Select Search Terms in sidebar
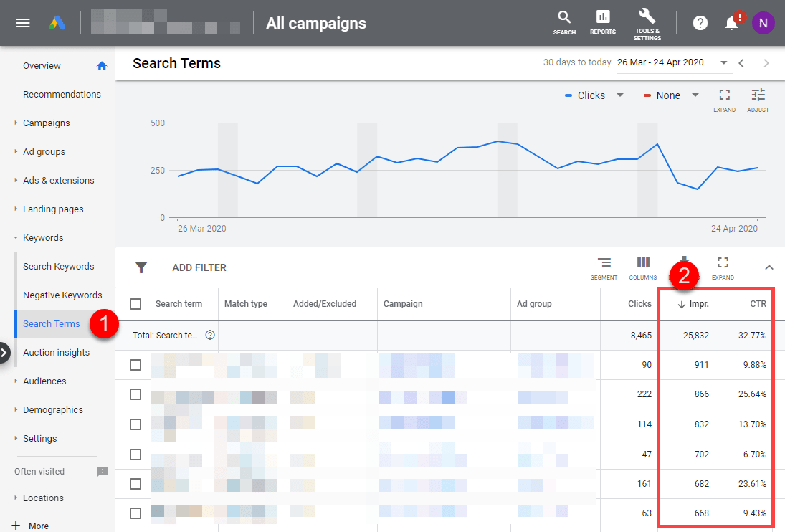This screenshot has width=785, height=532. point(51,324)
